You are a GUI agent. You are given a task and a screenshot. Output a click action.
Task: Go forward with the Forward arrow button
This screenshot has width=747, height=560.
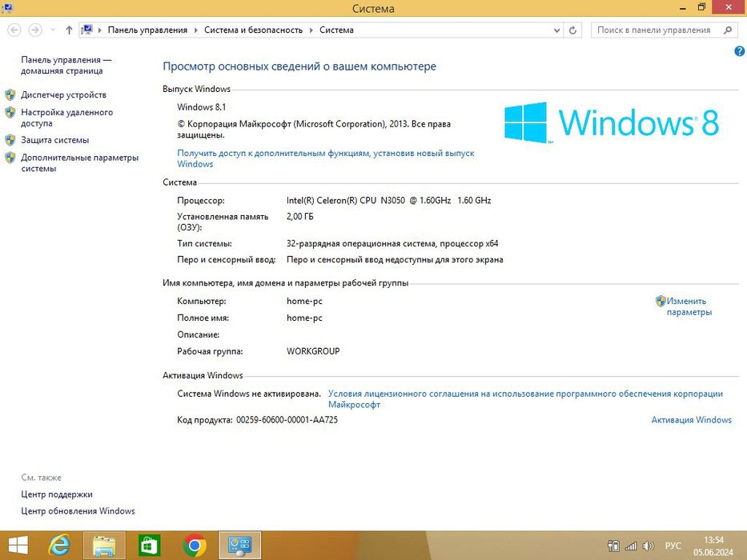pyautogui.click(x=34, y=30)
